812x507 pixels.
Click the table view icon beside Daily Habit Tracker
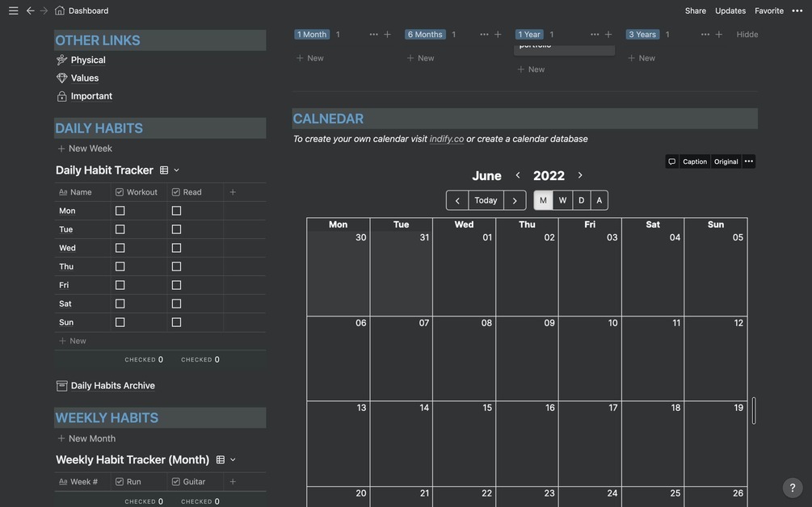click(x=164, y=170)
